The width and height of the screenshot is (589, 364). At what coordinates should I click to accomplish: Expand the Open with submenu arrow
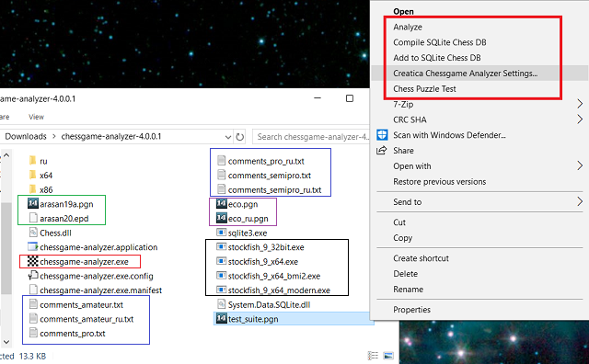(580, 165)
